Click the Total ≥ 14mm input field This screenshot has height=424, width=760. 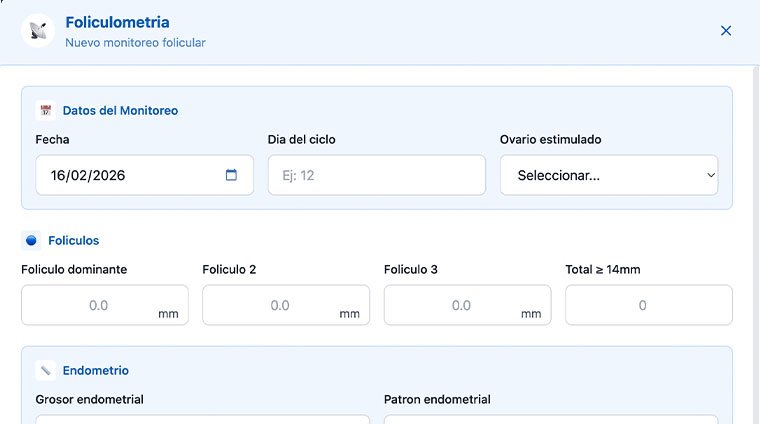coord(649,305)
